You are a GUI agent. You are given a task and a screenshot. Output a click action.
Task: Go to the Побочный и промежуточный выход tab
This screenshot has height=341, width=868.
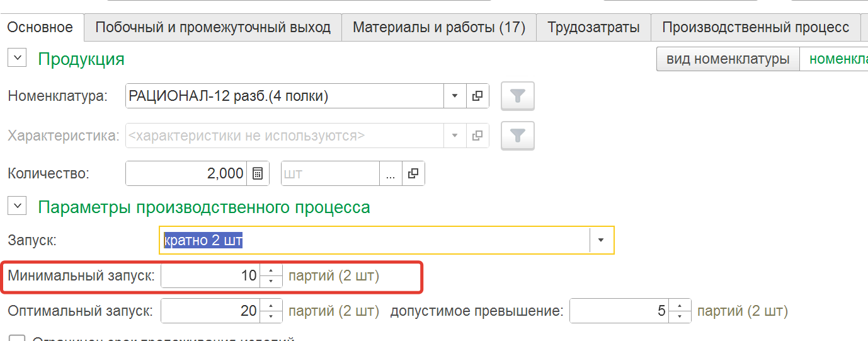pyautogui.click(x=213, y=27)
